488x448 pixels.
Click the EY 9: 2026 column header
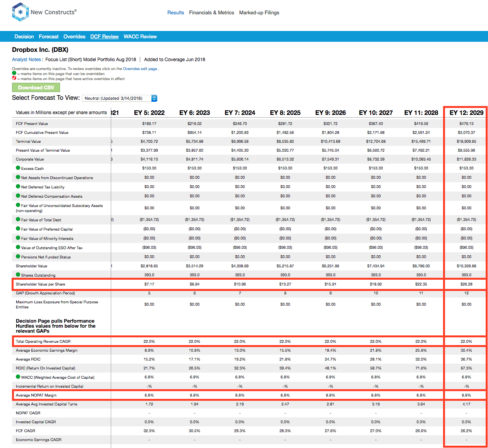(330, 113)
